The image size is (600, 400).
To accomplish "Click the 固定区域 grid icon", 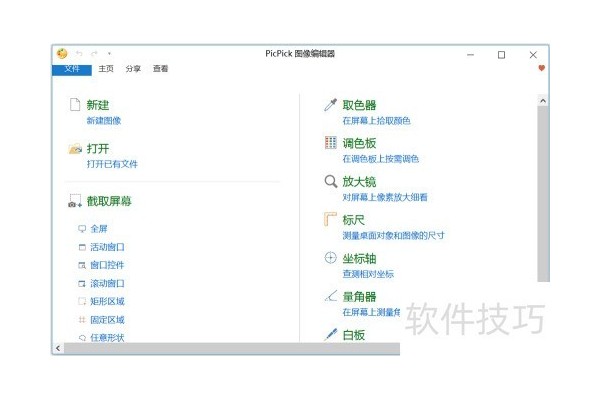I will 82,320.
